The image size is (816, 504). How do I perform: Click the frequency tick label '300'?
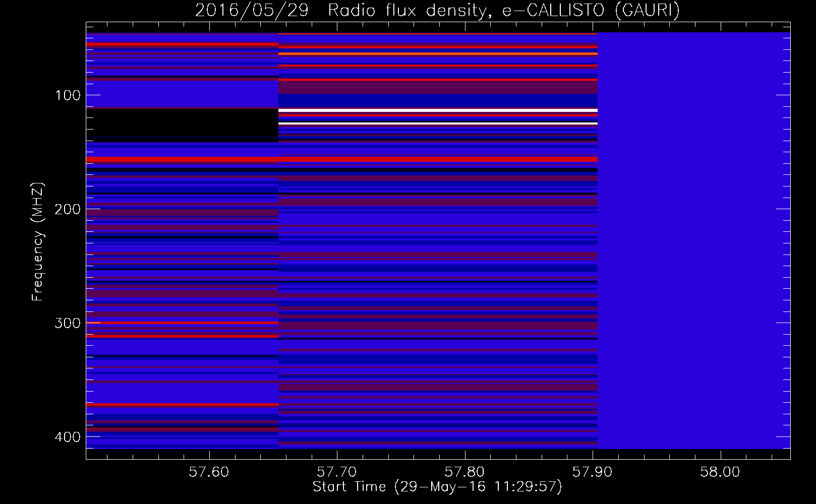pos(68,323)
